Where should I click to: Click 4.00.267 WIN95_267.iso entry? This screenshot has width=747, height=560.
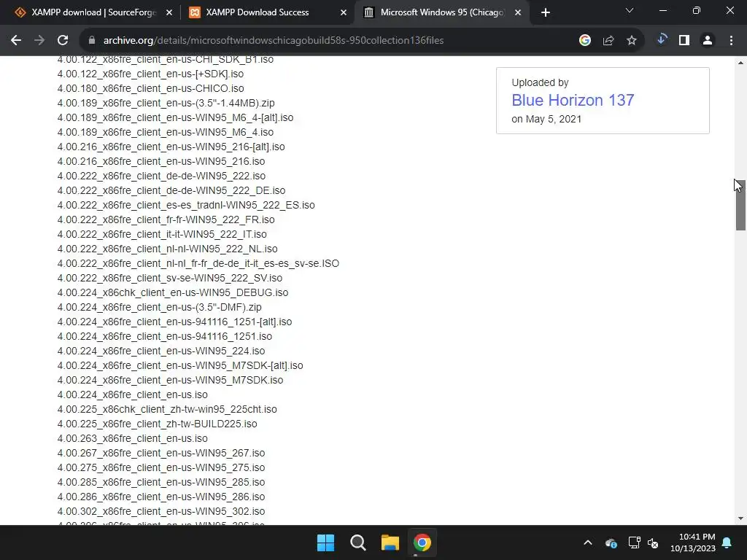click(161, 454)
